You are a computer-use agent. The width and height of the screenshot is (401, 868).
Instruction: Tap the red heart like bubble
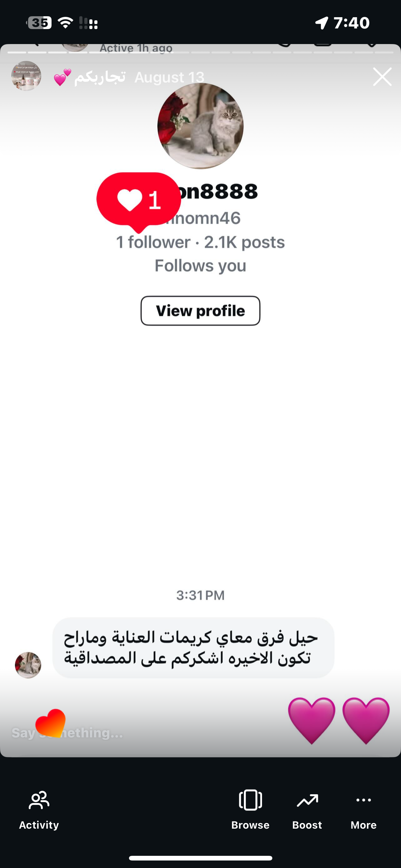pyautogui.click(x=138, y=199)
